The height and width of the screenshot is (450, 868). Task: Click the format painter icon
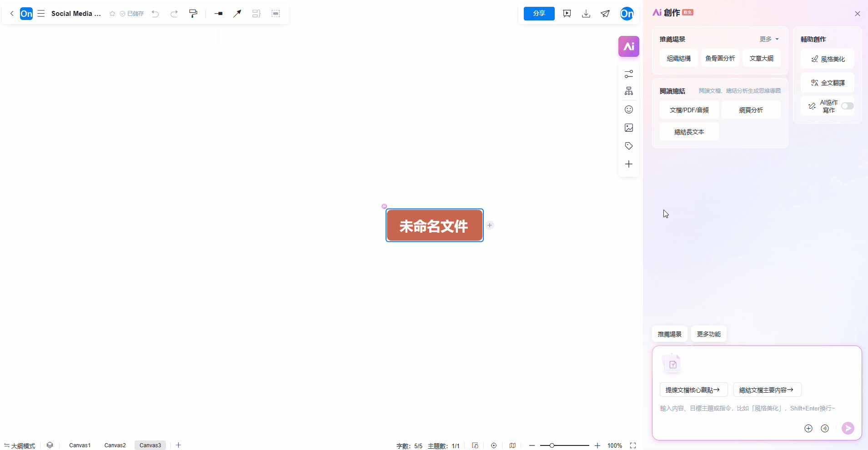coord(193,14)
